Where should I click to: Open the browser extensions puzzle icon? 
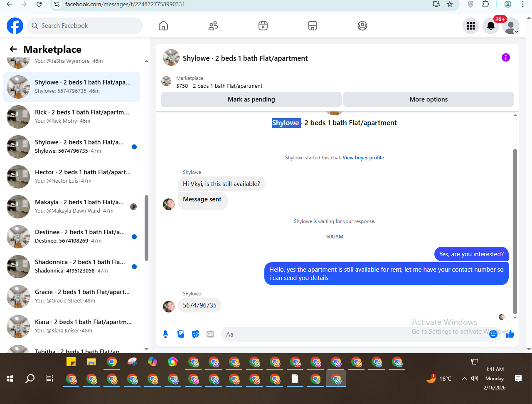pos(486,4)
